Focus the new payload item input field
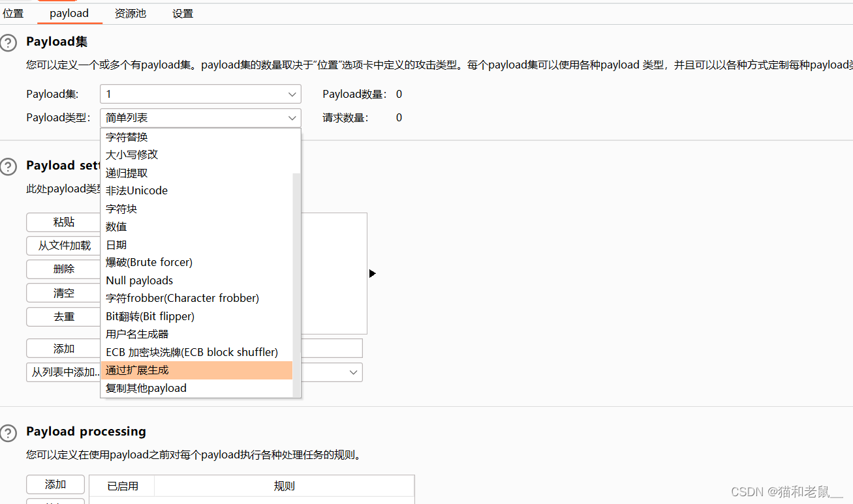This screenshot has width=853, height=504. click(332, 348)
